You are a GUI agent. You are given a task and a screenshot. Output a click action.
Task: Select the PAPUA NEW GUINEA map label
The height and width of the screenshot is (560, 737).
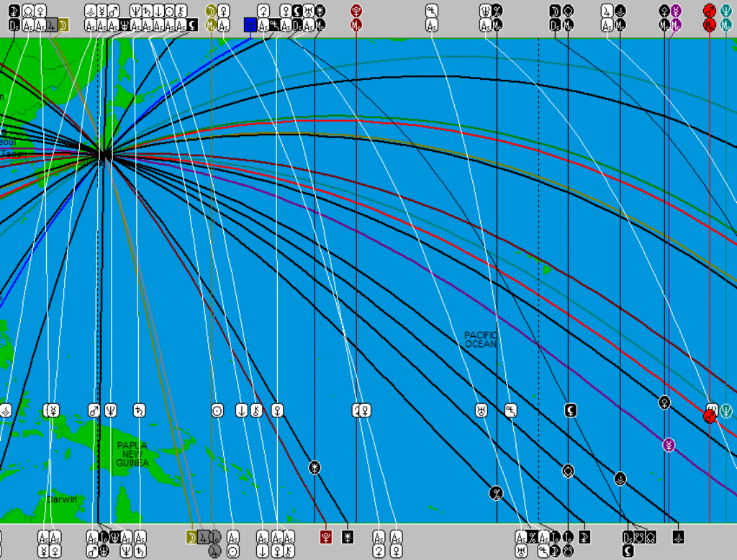point(132,454)
